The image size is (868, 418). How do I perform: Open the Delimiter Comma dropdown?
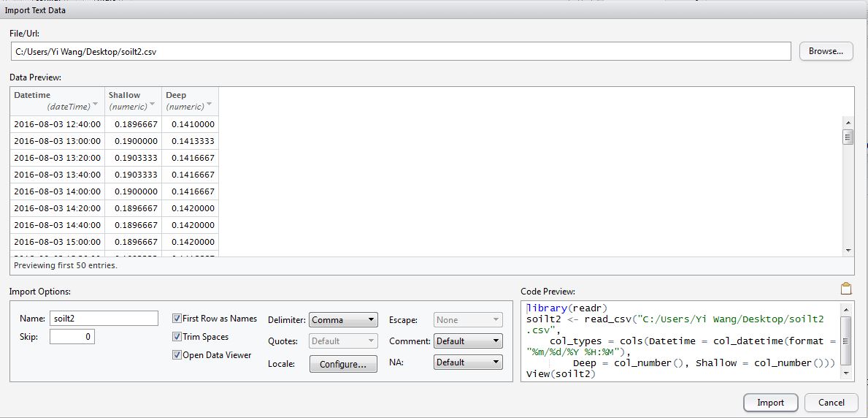coord(343,320)
